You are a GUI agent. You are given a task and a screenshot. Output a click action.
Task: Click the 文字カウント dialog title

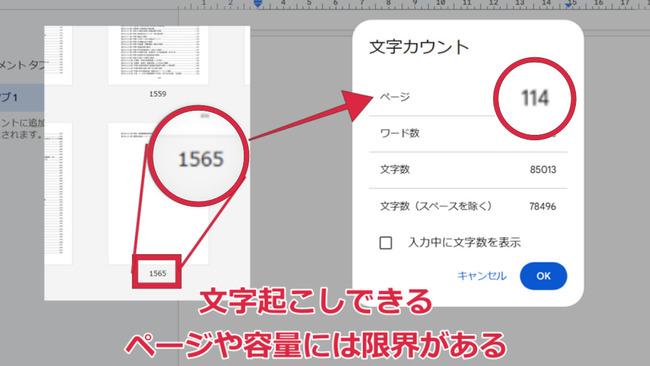(x=419, y=47)
